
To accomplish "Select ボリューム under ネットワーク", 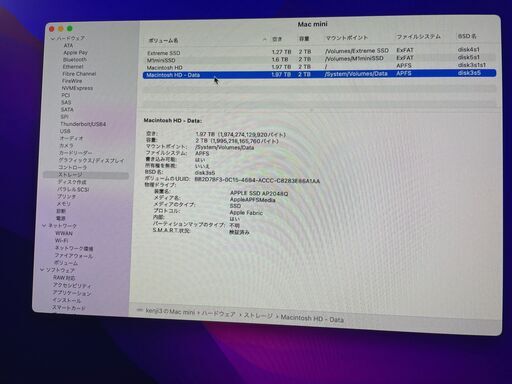I will [66, 263].
